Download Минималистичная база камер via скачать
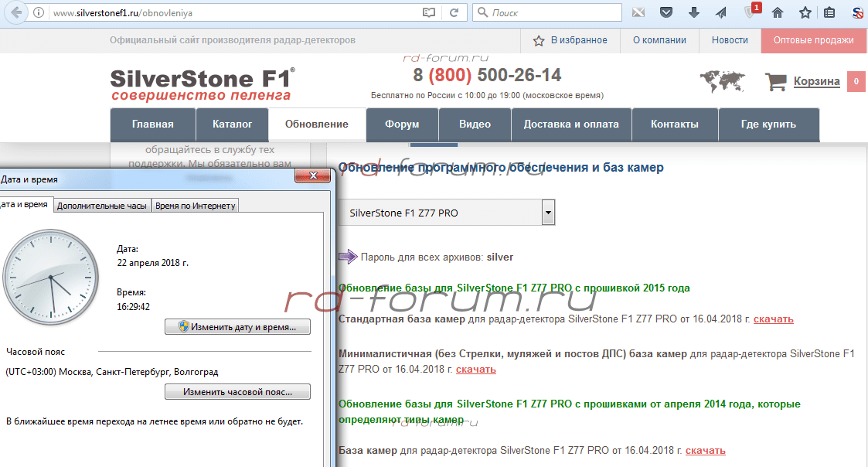This screenshot has height=467, width=868. point(475,370)
